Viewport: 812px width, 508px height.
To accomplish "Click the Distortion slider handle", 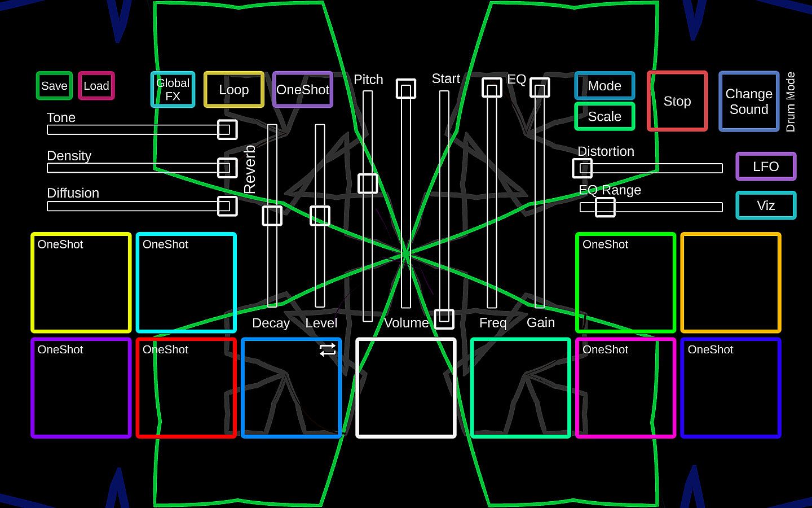I will [x=582, y=168].
